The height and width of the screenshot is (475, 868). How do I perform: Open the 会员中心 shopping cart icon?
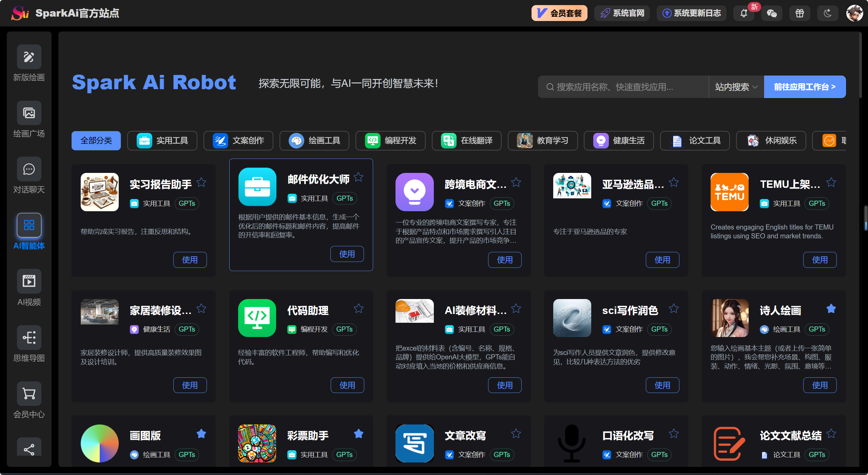(29, 394)
